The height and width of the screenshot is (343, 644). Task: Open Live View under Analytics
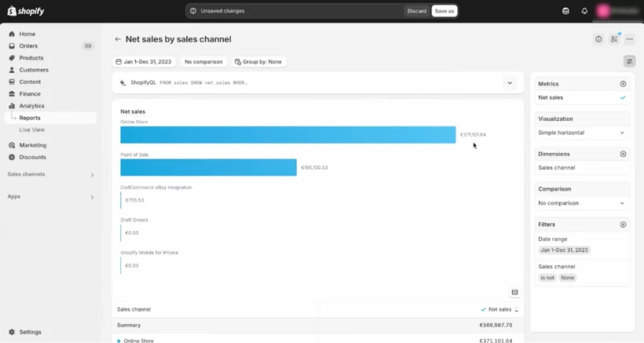point(32,130)
